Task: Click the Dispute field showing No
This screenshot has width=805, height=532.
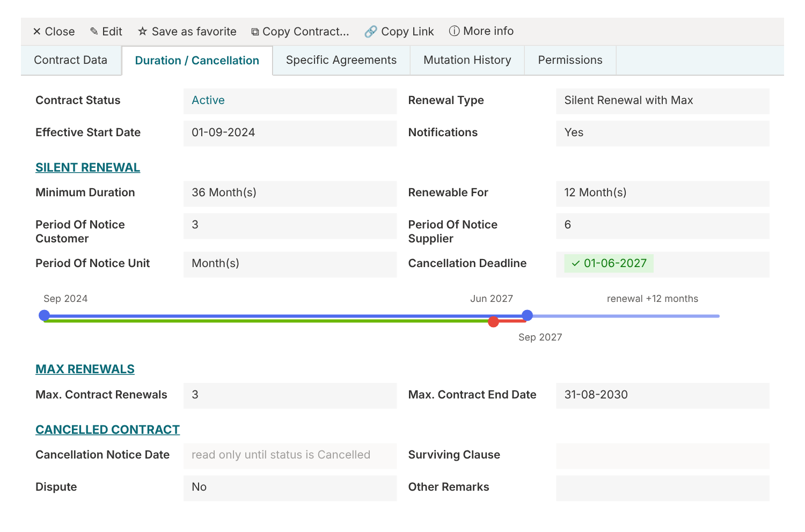Action: pyautogui.click(x=290, y=487)
